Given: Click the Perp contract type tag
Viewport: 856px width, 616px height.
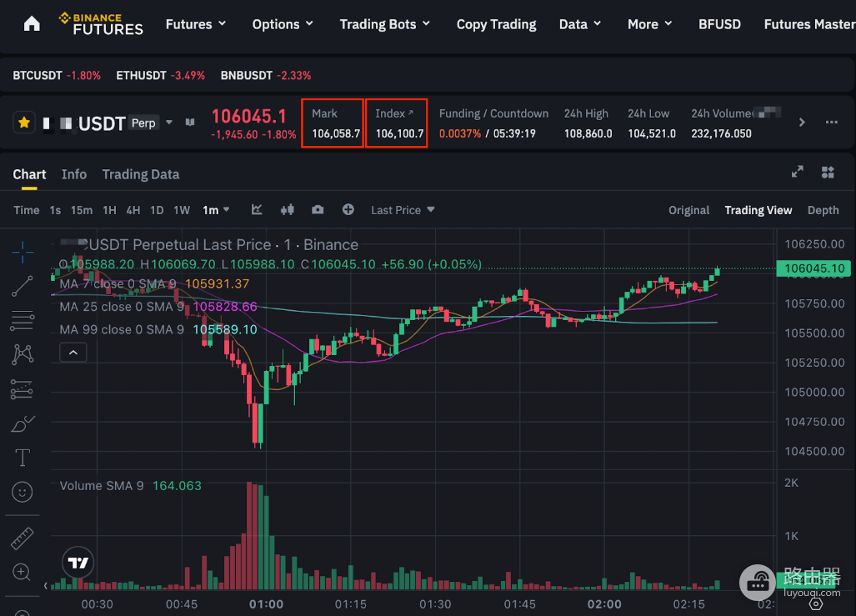Looking at the screenshot, I should click(x=143, y=123).
